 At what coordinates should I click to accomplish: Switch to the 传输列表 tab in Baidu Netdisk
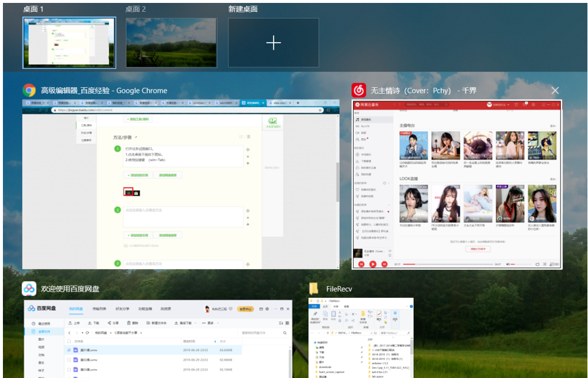click(x=99, y=309)
